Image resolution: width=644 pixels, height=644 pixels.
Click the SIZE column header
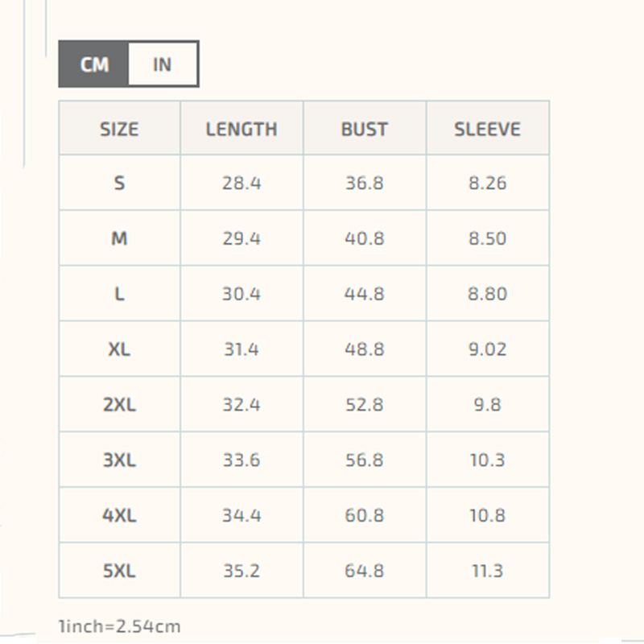pyautogui.click(x=119, y=129)
